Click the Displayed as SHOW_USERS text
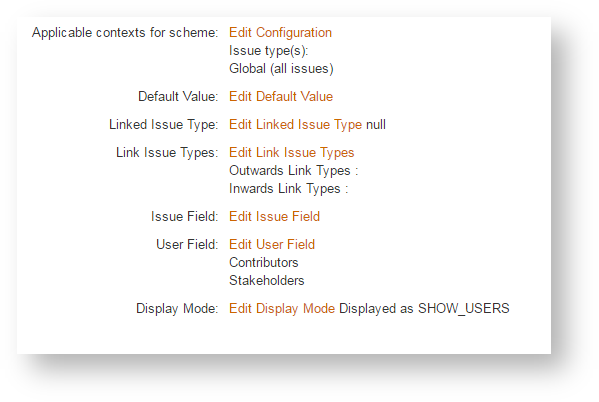Screen dimensions: 599x402 (424, 309)
